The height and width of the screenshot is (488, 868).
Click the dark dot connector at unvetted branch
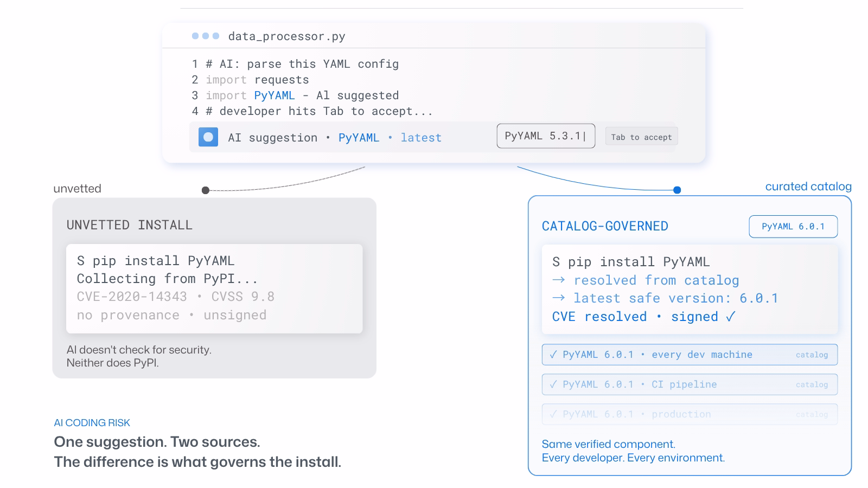pyautogui.click(x=206, y=190)
